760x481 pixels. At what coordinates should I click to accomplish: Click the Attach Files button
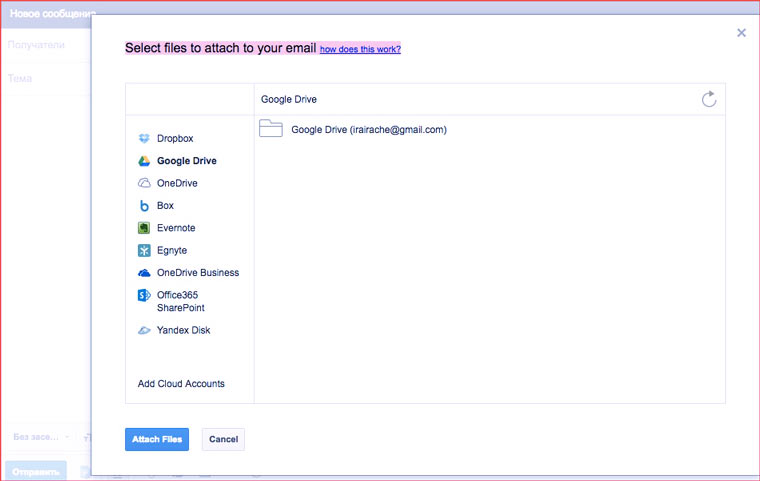click(x=157, y=439)
